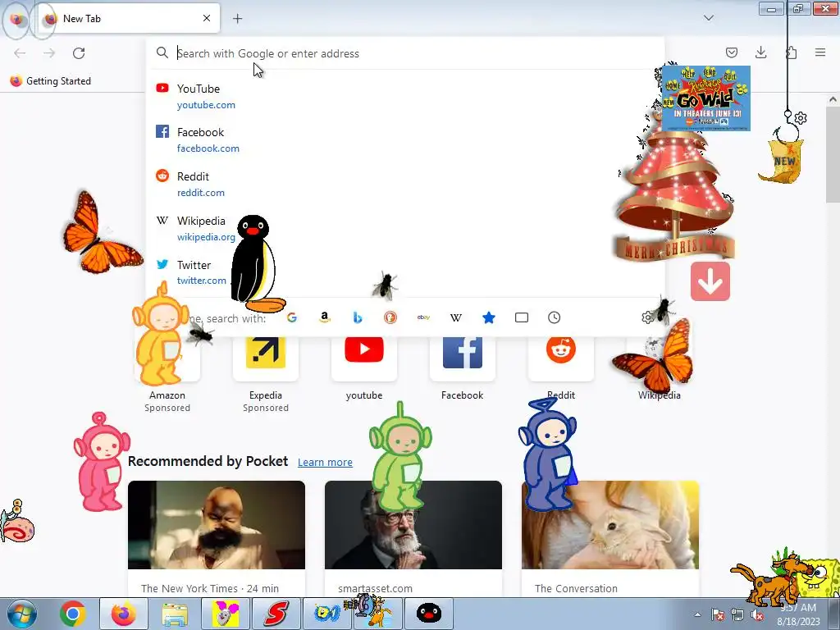Click the Action Center flag icon

[x=718, y=615]
